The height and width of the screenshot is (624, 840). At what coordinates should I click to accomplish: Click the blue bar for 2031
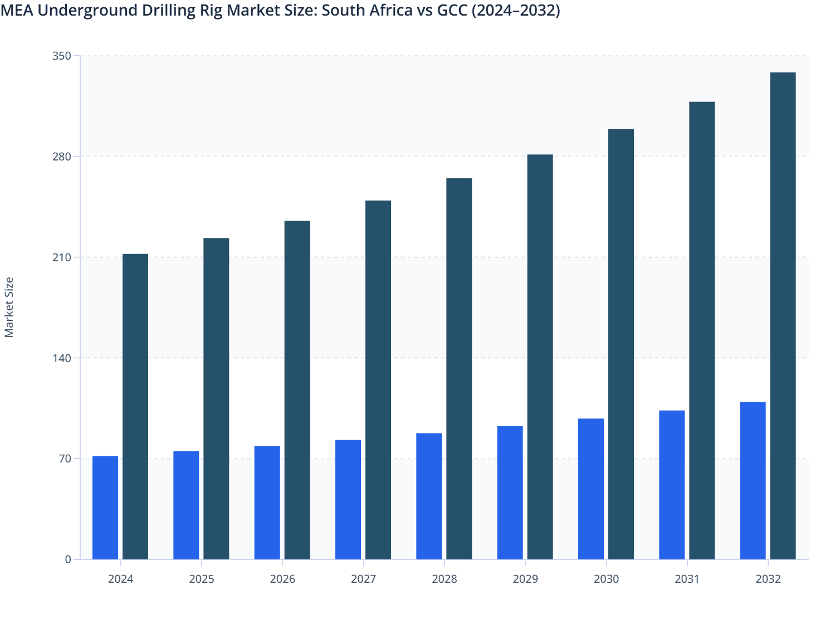pyautogui.click(x=672, y=485)
